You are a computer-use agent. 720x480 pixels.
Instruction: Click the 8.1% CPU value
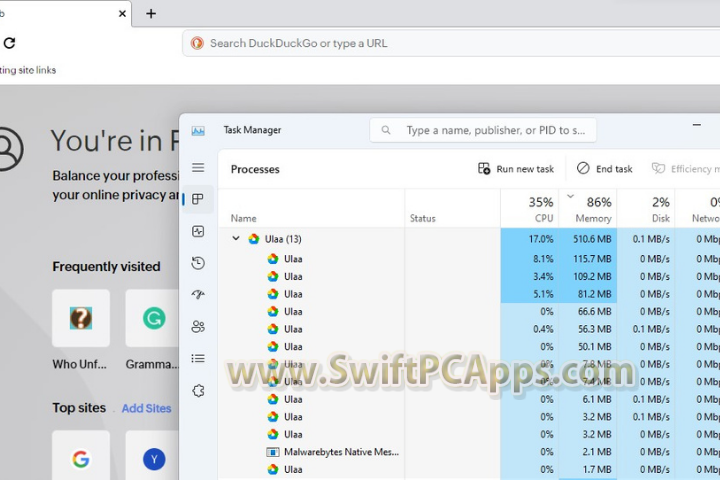point(543,259)
